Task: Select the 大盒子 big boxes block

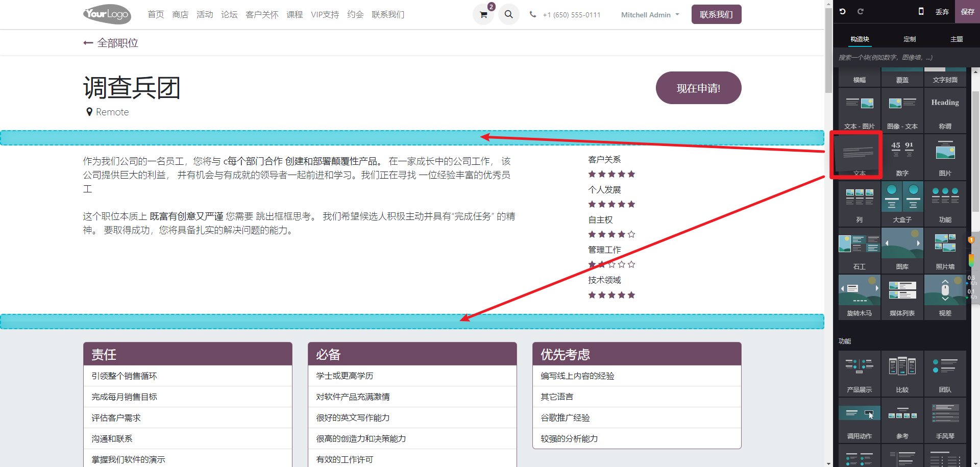Action: (x=902, y=204)
